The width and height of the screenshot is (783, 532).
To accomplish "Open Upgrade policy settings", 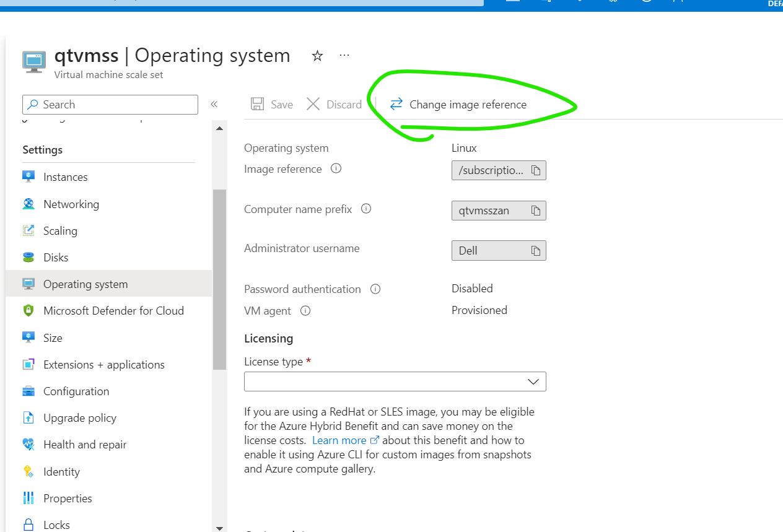I will (79, 418).
